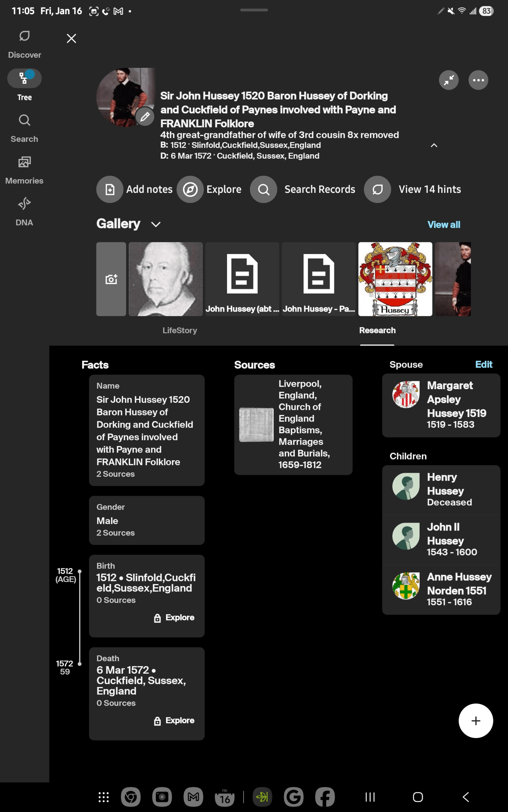Open the Hussey coat of arms thumbnail
The width and height of the screenshot is (508, 812).
(395, 279)
